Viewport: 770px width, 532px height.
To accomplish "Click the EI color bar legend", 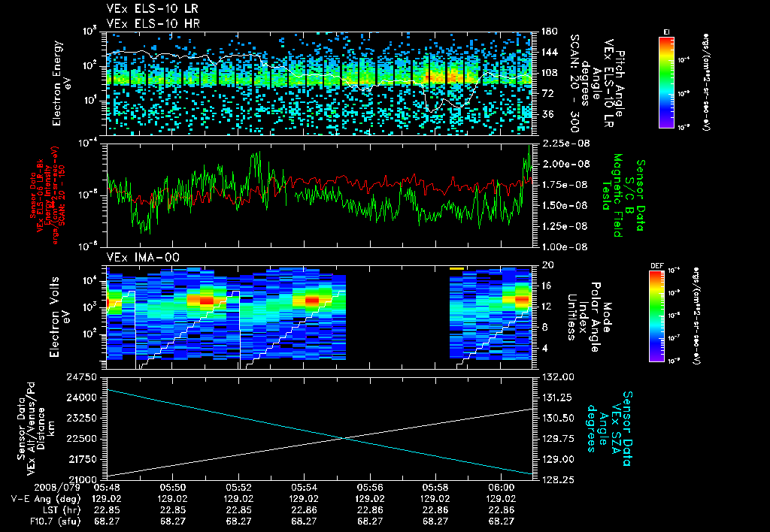I will click(666, 82).
